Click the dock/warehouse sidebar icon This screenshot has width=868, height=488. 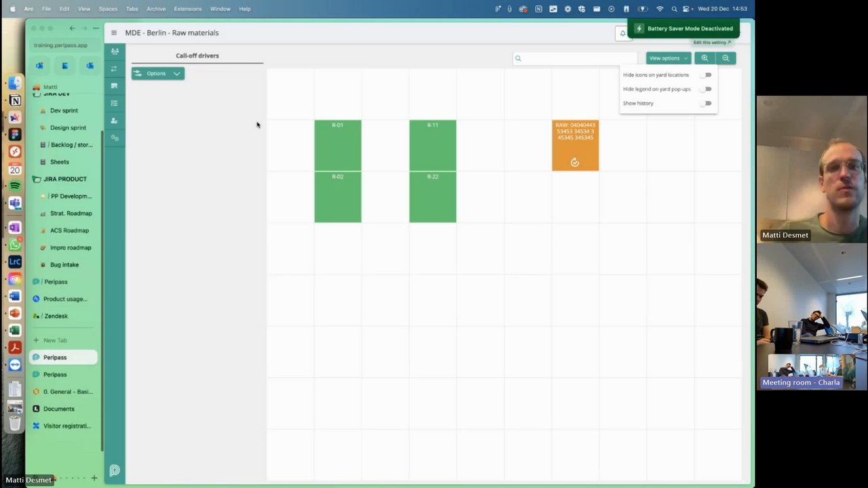tap(114, 86)
